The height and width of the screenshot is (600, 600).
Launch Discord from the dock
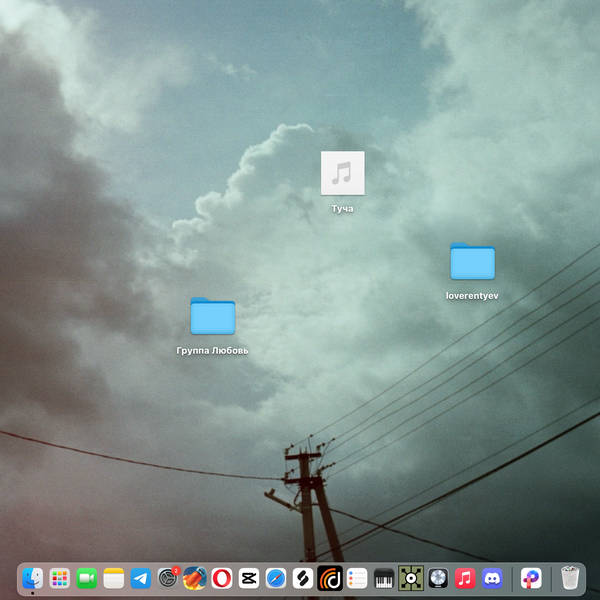pos(492,578)
